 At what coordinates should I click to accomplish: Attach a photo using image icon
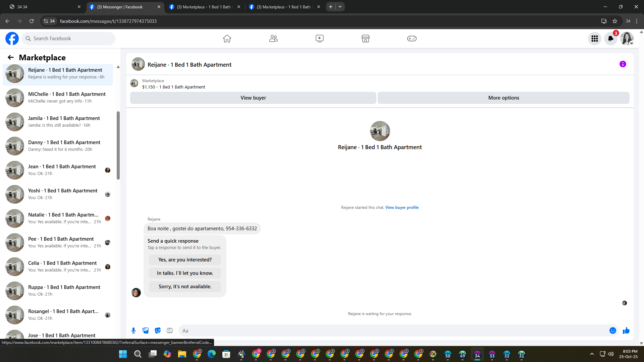point(146,330)
